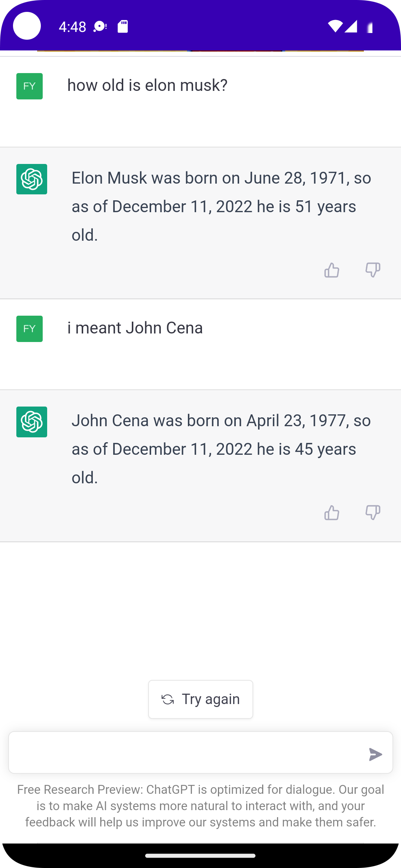Tap the ChatGPT logo beside Elon Musk answer
Image resolution: width=401 pixels, height=868 pixels.
coord(32,179)
